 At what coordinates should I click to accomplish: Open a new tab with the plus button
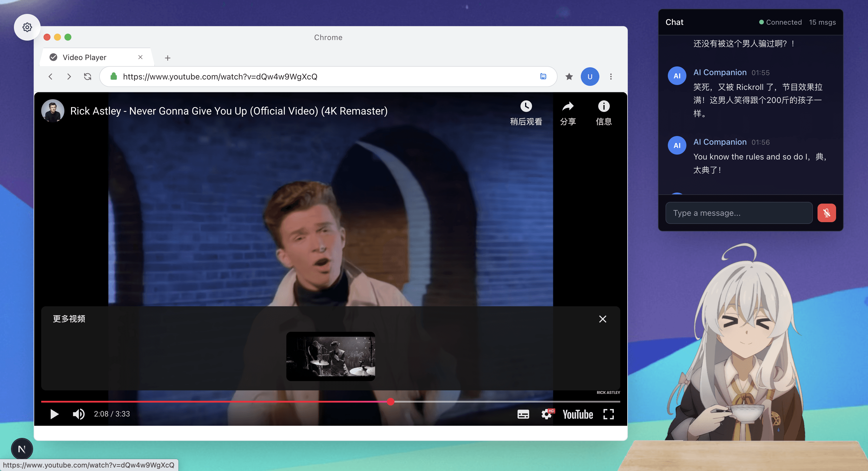click(167, 58)
